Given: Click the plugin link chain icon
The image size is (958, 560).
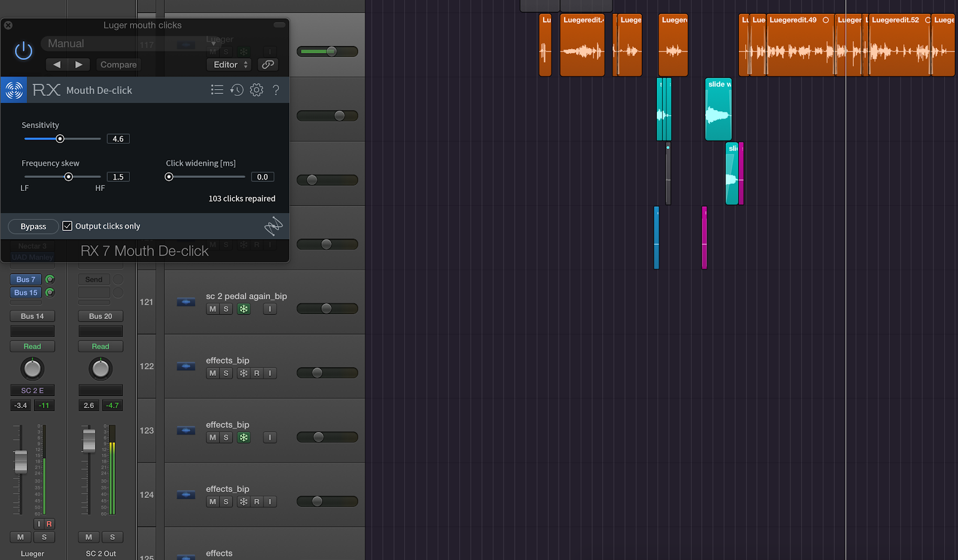Looking at the screenshot, I should point(268,65).
